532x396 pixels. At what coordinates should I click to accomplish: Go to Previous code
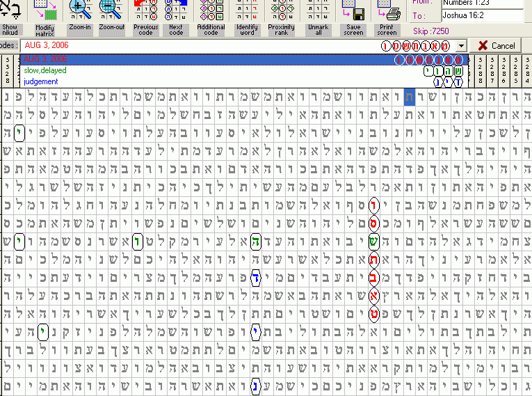point(146,10)
